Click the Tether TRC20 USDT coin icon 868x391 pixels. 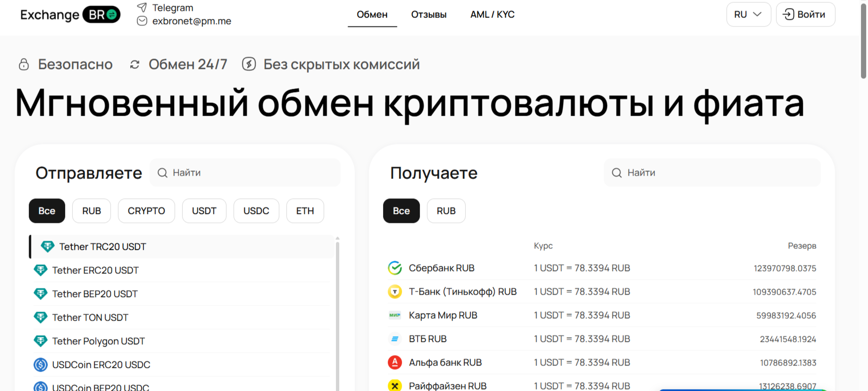[x=48, y=246]
